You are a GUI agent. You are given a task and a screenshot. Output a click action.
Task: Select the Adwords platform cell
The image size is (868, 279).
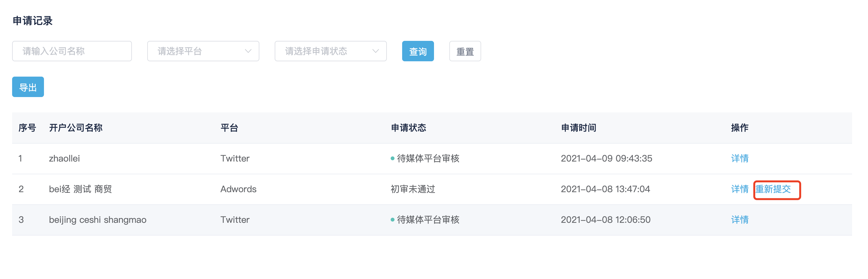tap(238, 189)
